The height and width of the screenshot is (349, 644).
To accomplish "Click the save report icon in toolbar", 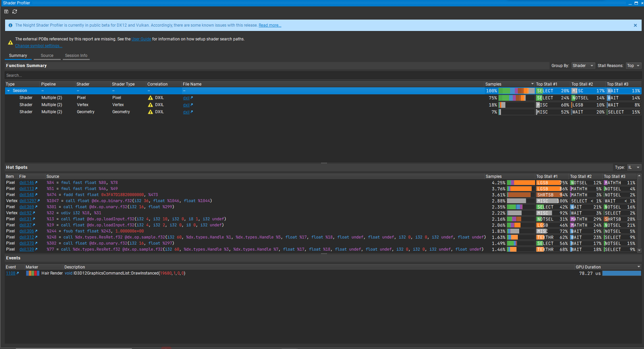I will point(6,11).
